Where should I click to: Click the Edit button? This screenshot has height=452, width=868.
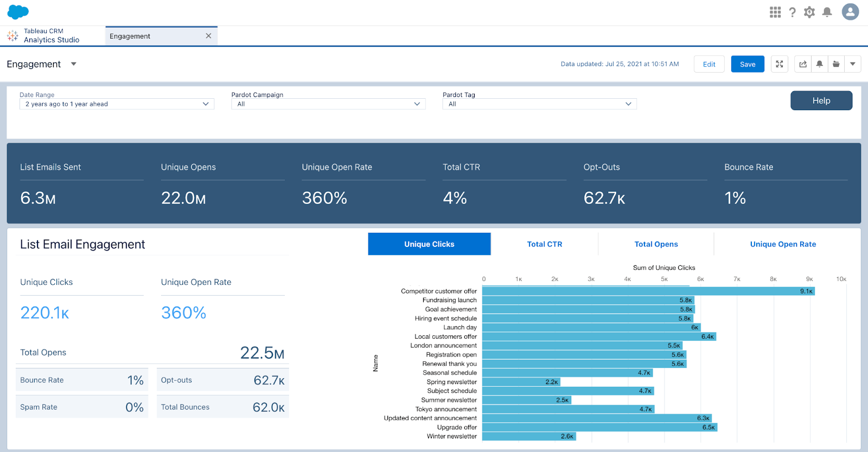pos(709,64)
